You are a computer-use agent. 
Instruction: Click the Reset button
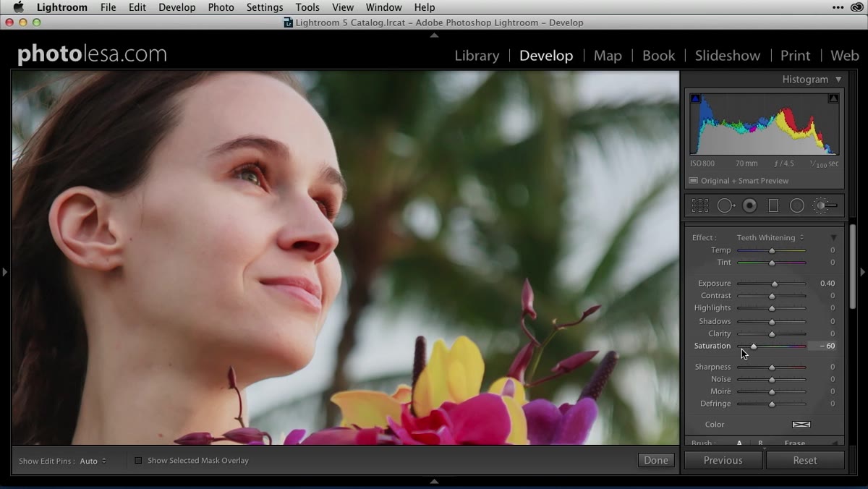(x=805, y=460)
